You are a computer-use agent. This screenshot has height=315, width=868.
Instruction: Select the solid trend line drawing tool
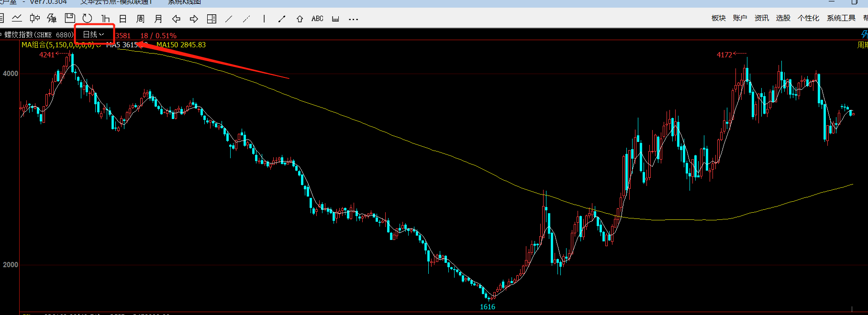[x=229, y=19]
